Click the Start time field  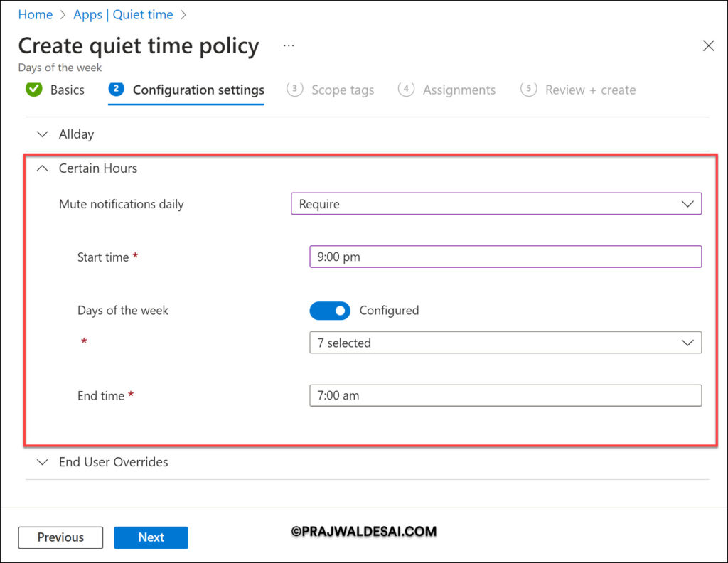505,257
